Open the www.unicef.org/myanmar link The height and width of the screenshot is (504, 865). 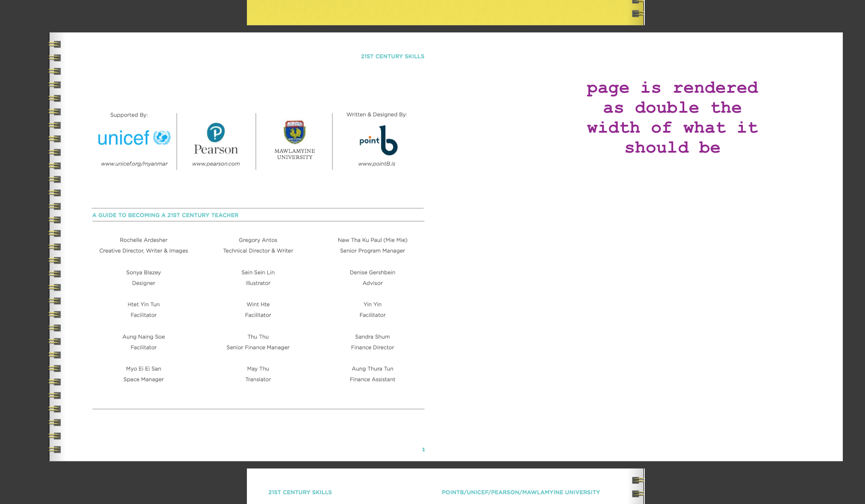(x=134, y=164)
